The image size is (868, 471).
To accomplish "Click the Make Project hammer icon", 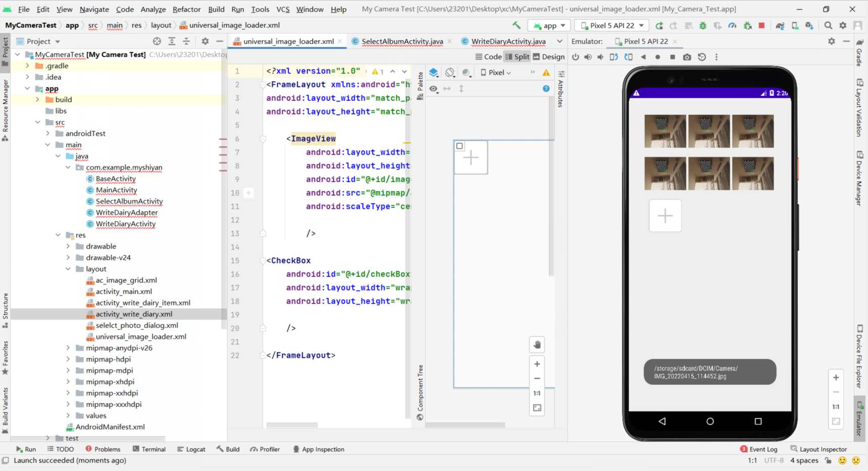I will [516, 25].
